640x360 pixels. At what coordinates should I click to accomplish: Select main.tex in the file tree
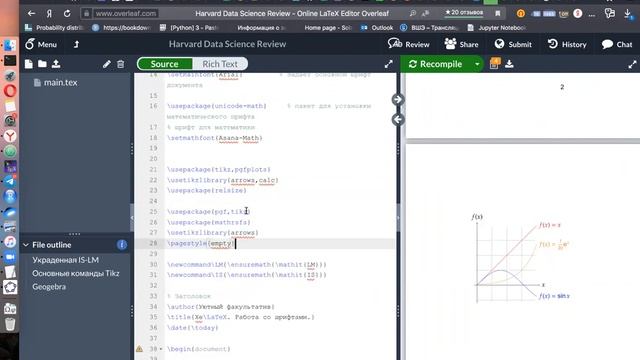coord(60,82)
